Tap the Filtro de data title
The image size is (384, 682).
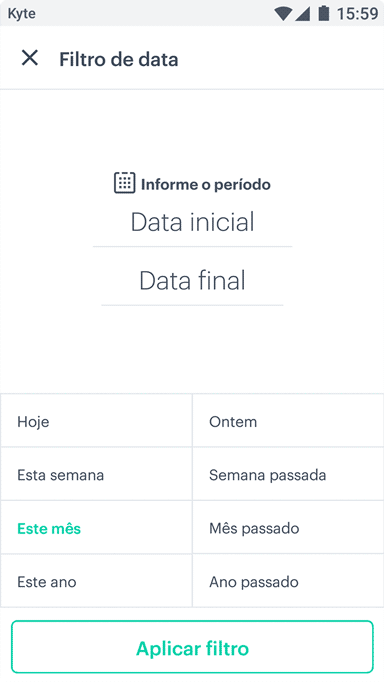[x=119, y=60]
